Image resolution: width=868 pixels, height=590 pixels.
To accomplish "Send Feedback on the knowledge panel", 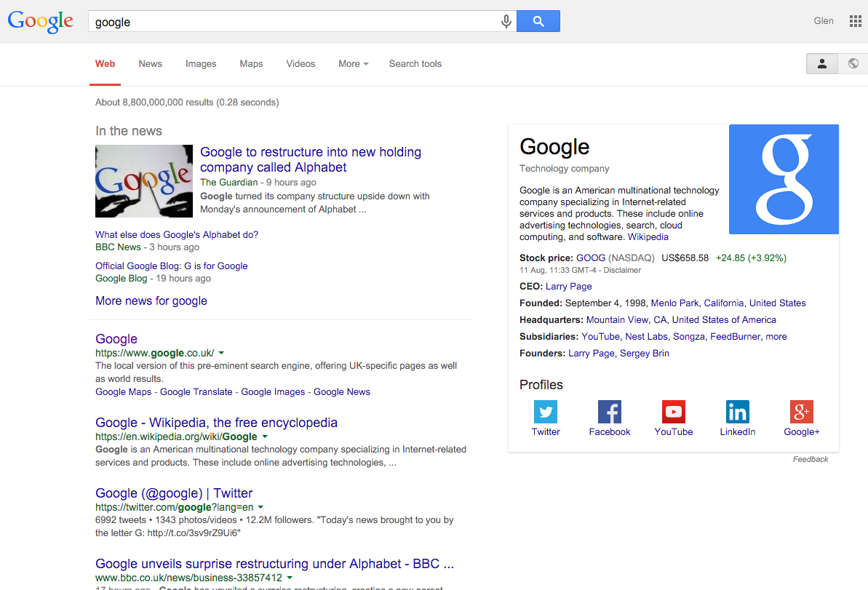I will (811, 459).
